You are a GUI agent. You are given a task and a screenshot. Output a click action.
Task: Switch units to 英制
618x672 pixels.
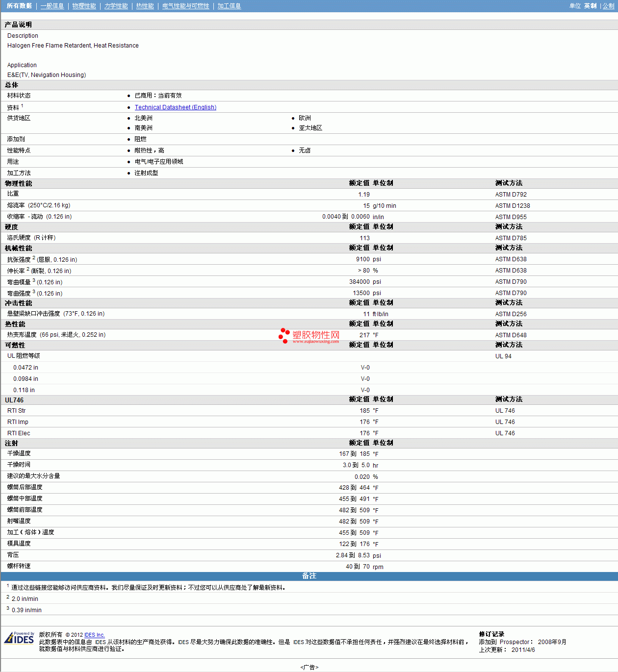[590, 6]
